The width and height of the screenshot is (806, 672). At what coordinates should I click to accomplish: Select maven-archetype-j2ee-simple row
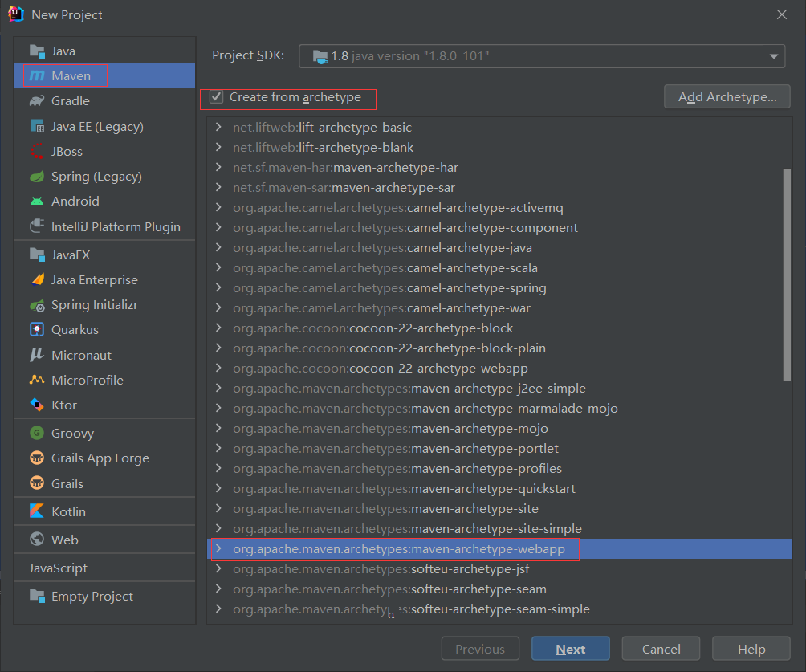point(499,389)
